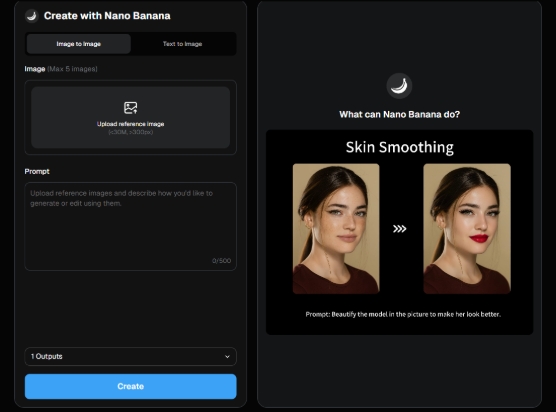
Task: Click the example prompt text under portraits
Action: click(403, 314)
